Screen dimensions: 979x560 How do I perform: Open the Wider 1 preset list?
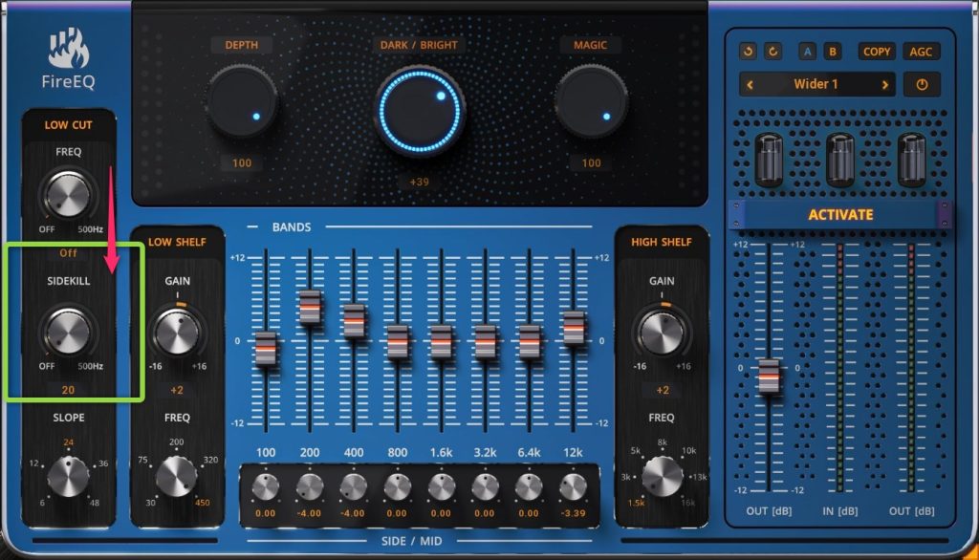816,84
